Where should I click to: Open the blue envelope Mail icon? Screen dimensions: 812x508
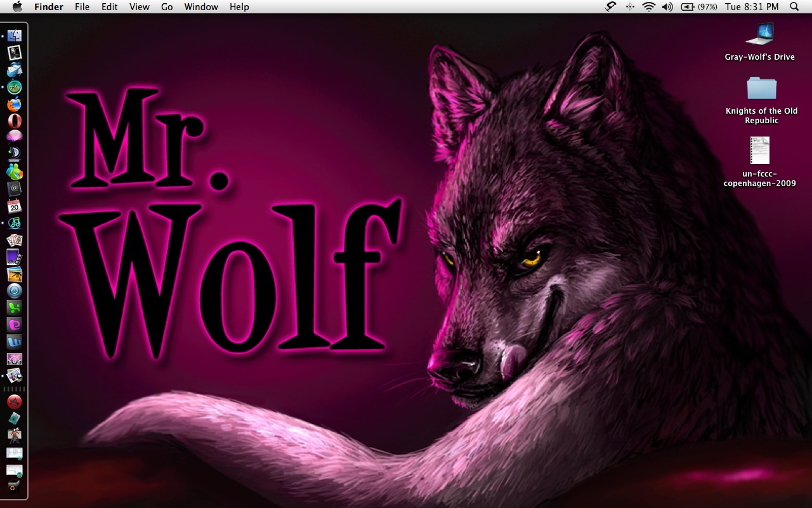[x=15, y=70]
